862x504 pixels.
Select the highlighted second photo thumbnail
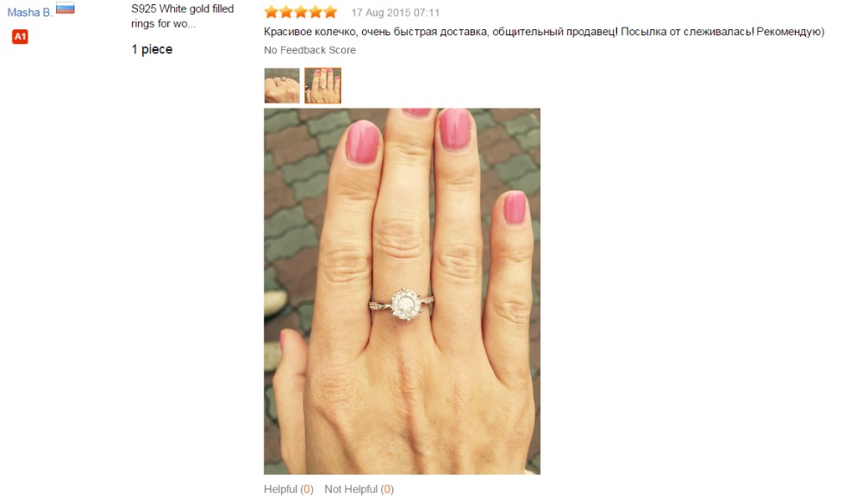[x=322, y=86]
